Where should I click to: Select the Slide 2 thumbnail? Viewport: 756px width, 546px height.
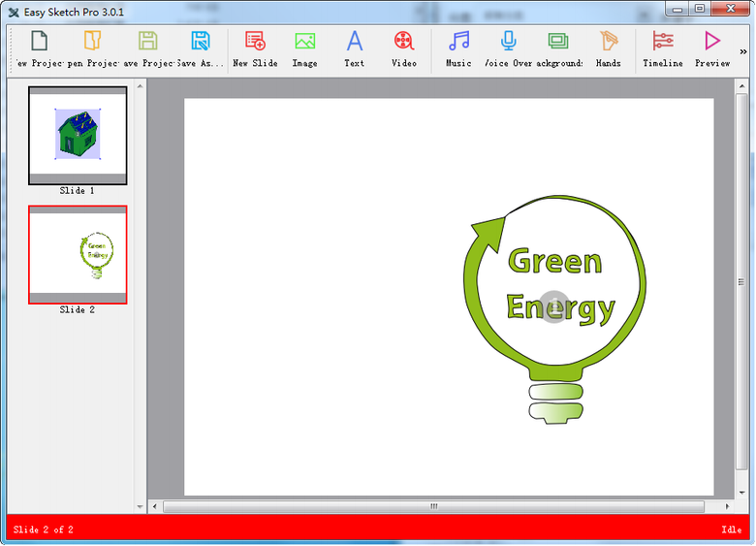(78, 254)
